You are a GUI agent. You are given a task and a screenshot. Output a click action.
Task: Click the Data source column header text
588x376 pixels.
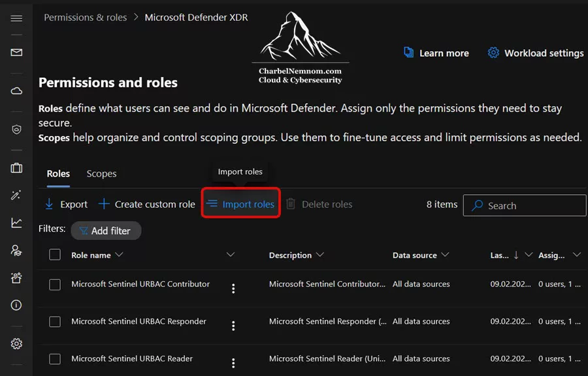coord(415,255)
